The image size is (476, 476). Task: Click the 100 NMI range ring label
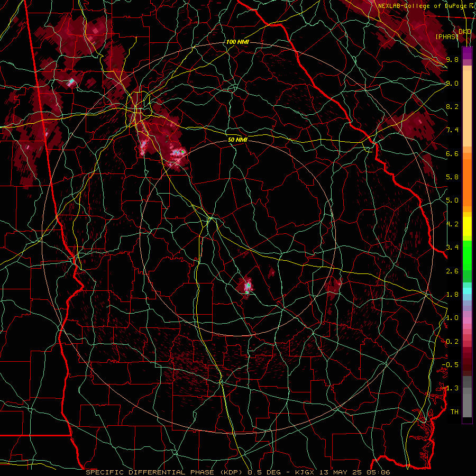coord(237,42)
